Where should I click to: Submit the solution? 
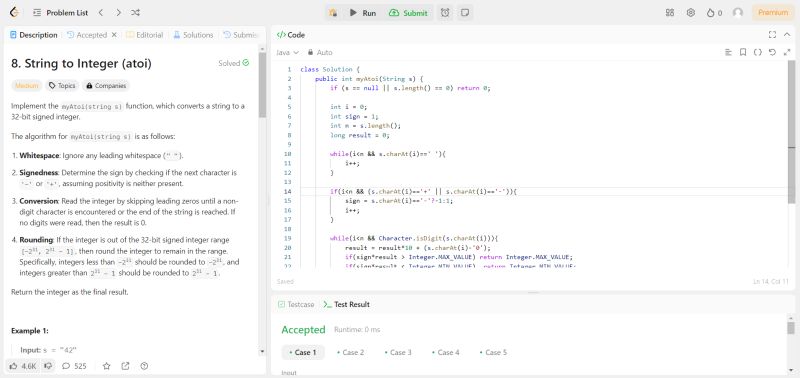[408, 13]
